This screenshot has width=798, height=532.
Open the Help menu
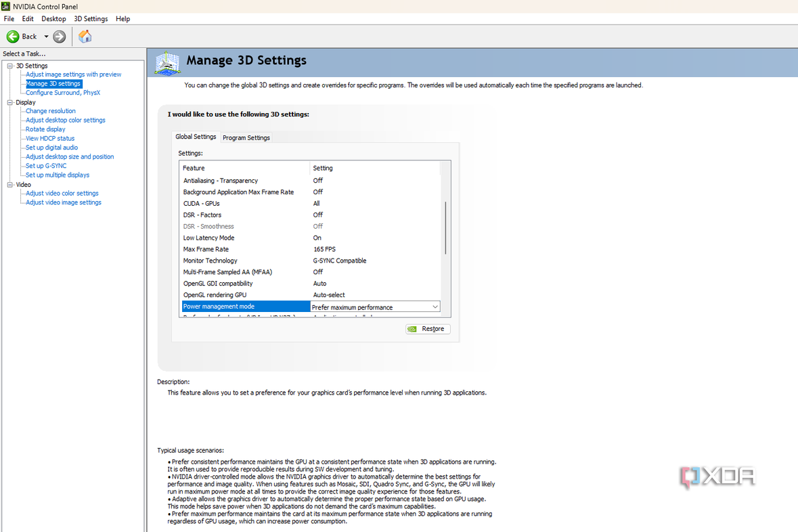coord(123,19)
